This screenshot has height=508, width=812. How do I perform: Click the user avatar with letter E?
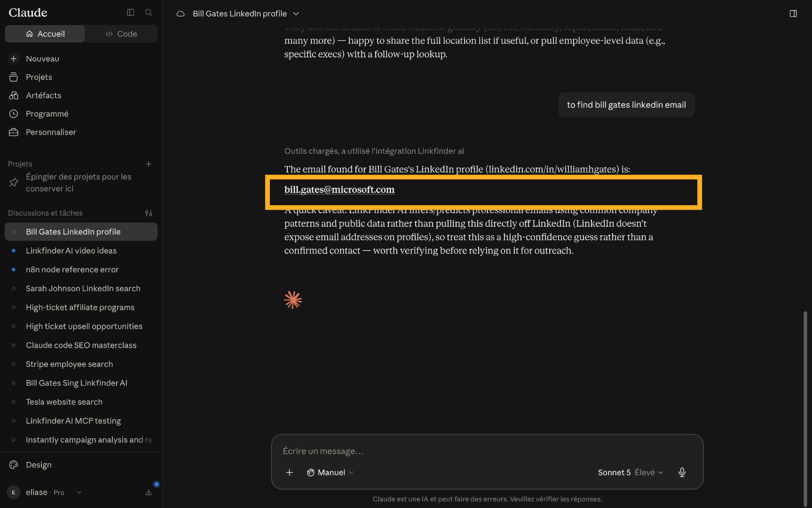click(x=14, y=492)
